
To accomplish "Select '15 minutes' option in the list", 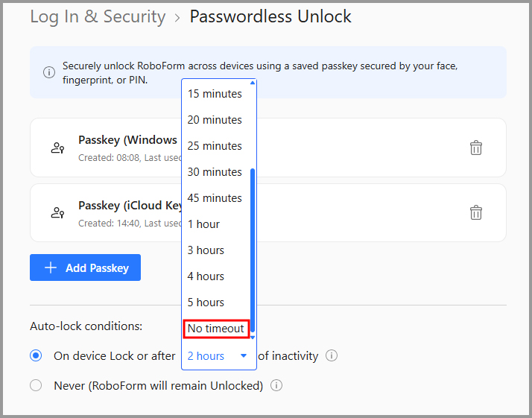I will [215, 94].
